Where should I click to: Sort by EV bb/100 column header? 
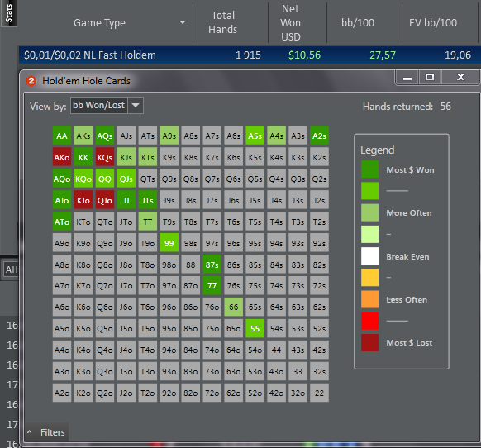pyautogui.click(x=433, y=22)
